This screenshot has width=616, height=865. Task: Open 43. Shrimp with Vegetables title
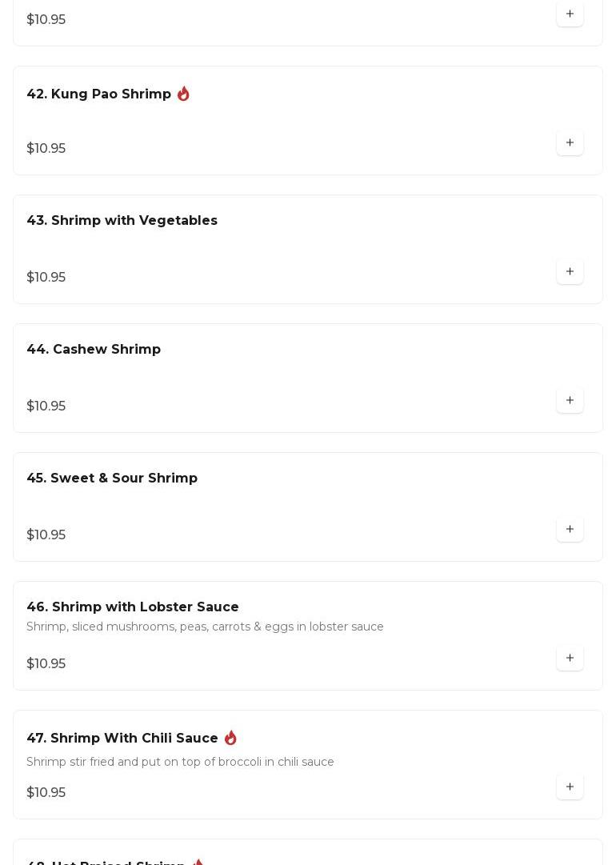[x=122, y=221]
